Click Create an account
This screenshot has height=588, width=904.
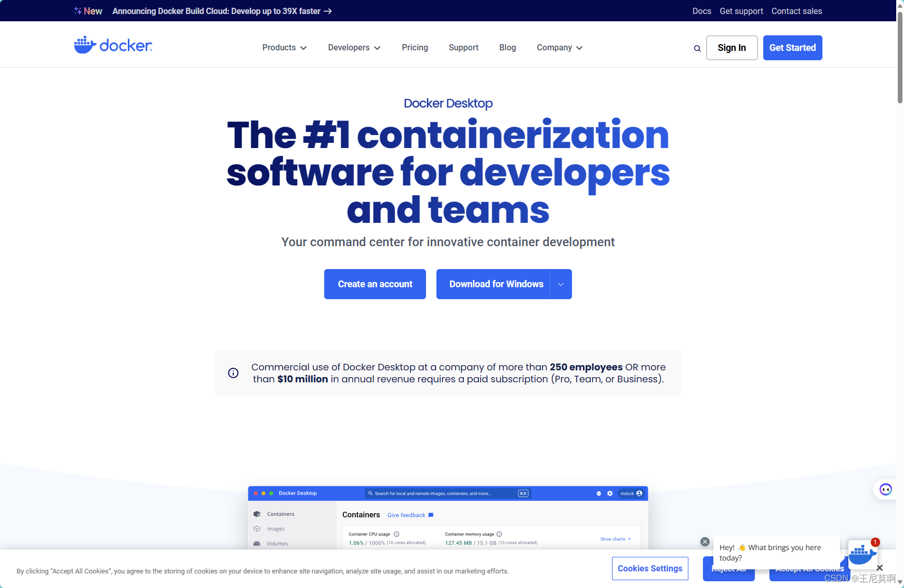[375, 284]
